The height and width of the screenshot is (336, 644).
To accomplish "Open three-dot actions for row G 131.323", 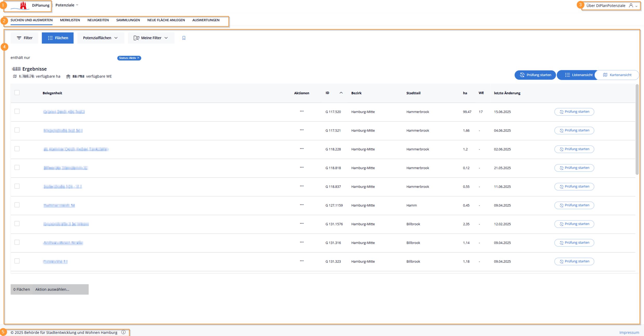I will tap(302, 261).
